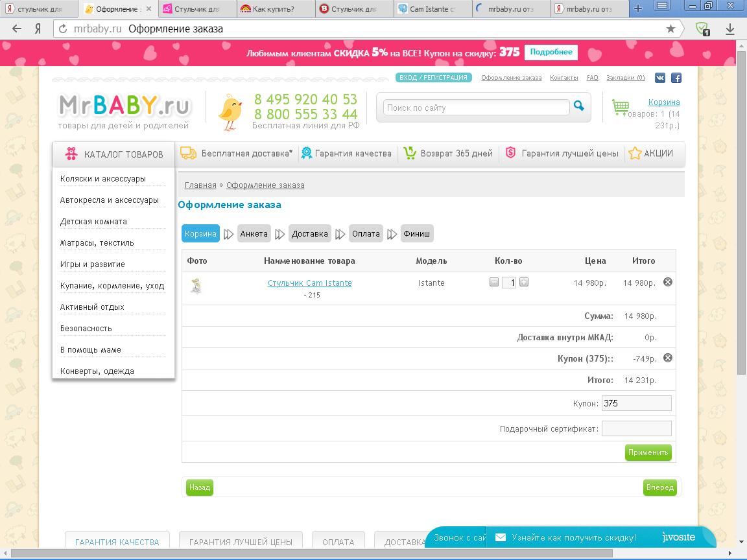This screenshot has width=747, height=560.
Task: Open 'Стульчик Cam Istante' product link
Action: click(x=310, y=283)
